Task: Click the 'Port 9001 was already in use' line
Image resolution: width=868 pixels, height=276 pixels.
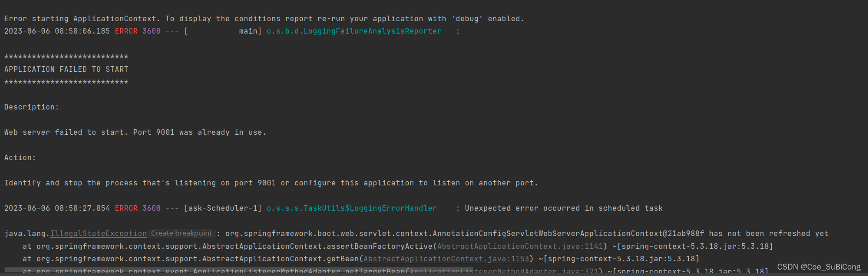Action: point(135,132)
